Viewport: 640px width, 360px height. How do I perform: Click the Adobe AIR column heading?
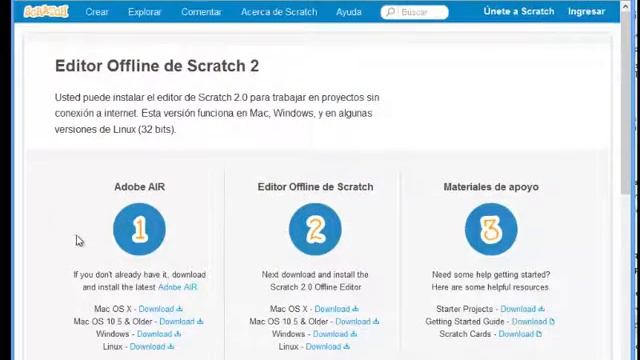pos(139,187)
